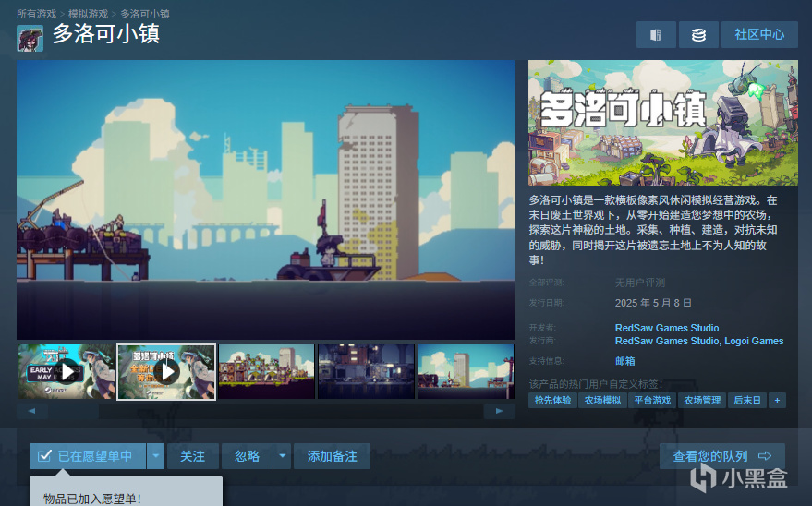Select the colorful town screenshot thumbnail
The image size is (812, 506).
coord(266,371)
